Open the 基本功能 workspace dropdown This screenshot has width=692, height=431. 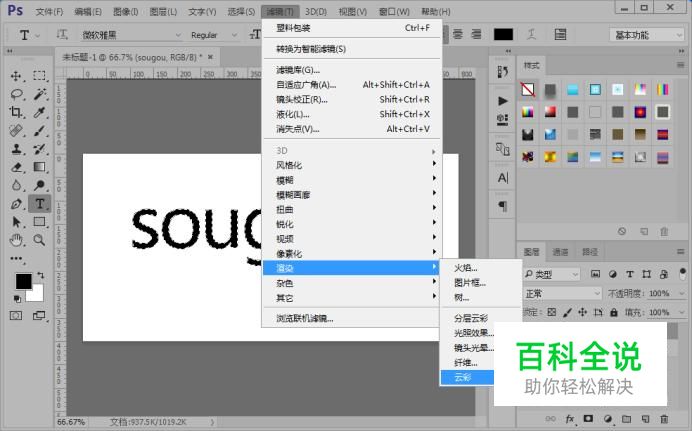click(647, 35)
